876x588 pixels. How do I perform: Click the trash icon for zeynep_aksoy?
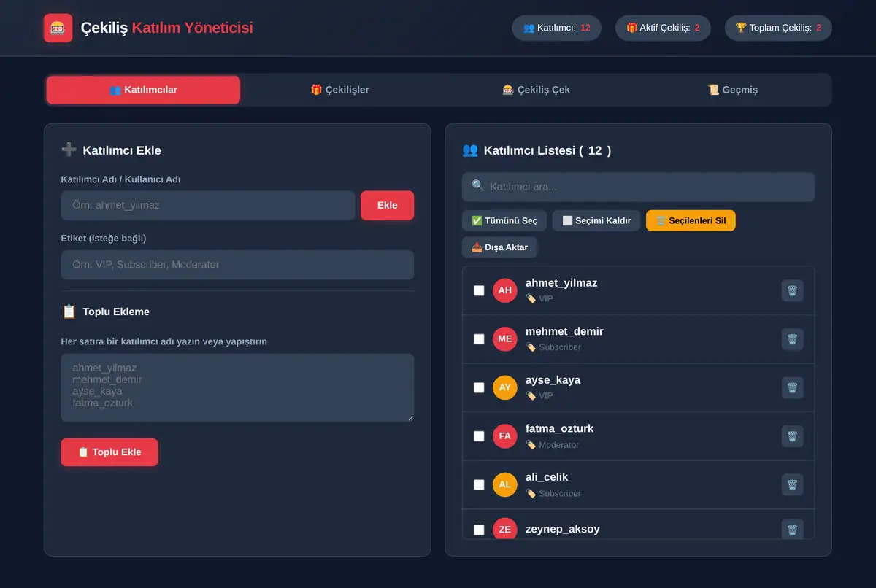click(x=792, y=530)
